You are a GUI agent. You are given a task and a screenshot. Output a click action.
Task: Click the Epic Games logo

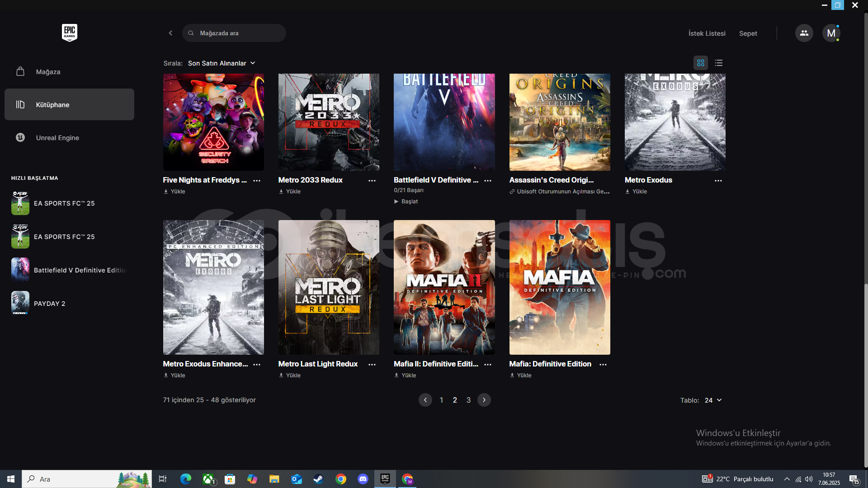(x=70, y=33)
